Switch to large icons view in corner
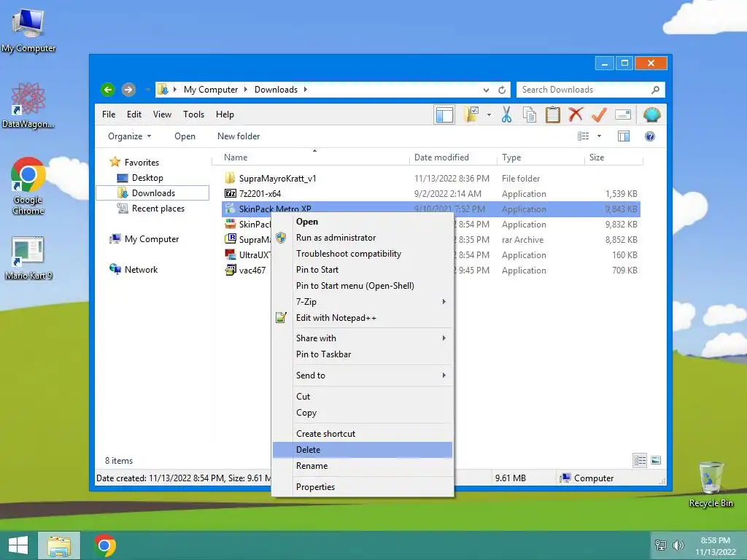Image resolution: width=747 pixels, height=560 pixels. coord(656,461)
